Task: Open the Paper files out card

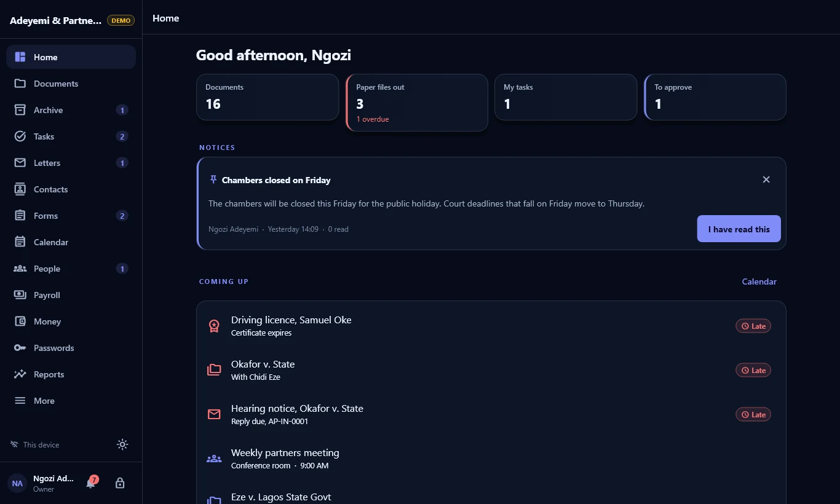Action: 418,103
